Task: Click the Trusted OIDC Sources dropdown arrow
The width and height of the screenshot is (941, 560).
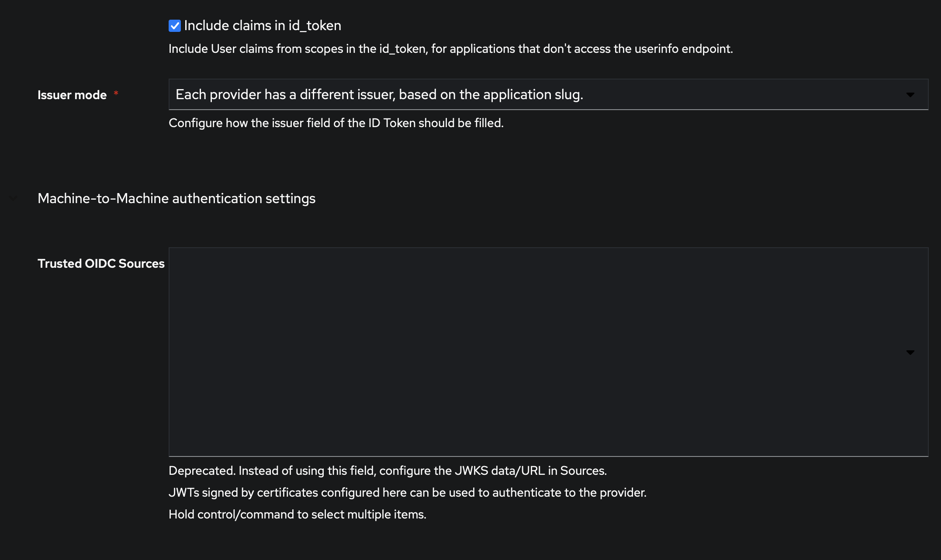Action: [911, 352]
